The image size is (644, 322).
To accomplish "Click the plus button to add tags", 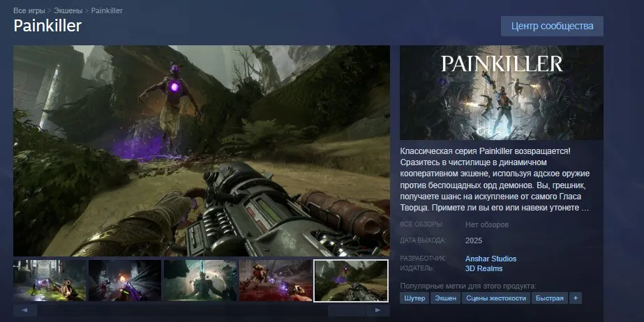I will pos(576,298).
